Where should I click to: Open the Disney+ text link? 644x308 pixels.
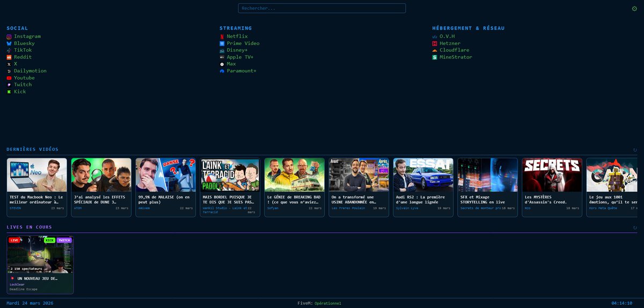click(237, 50)
